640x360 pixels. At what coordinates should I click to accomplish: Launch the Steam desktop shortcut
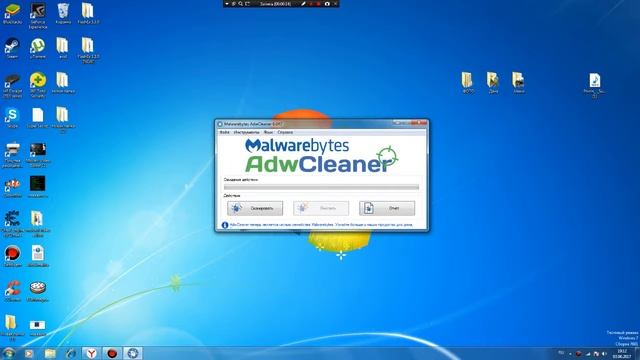point(12,48)
